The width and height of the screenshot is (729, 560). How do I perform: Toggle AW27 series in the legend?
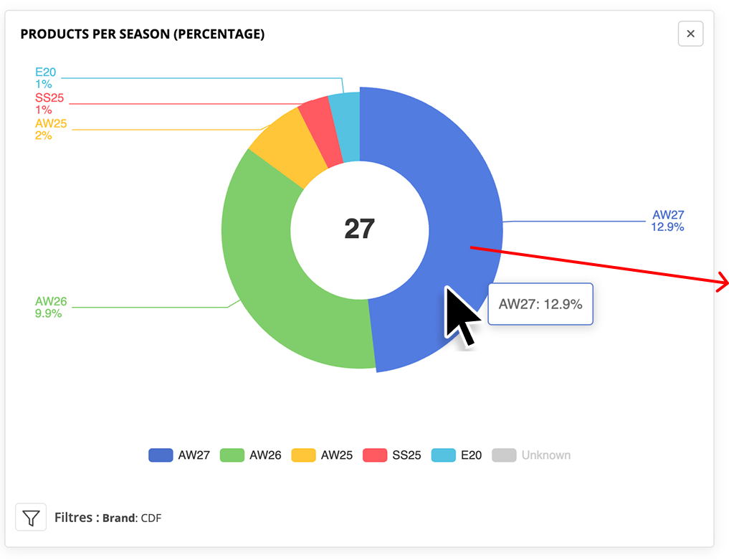179,455
